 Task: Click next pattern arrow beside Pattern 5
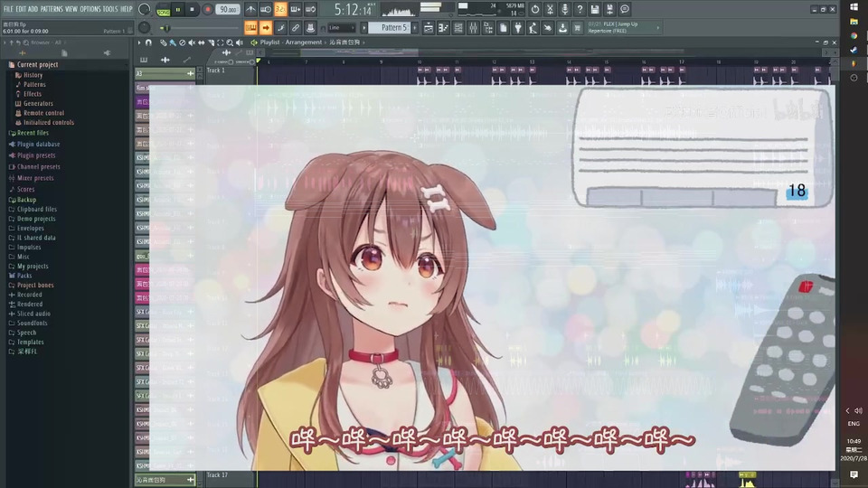[415, 28]
